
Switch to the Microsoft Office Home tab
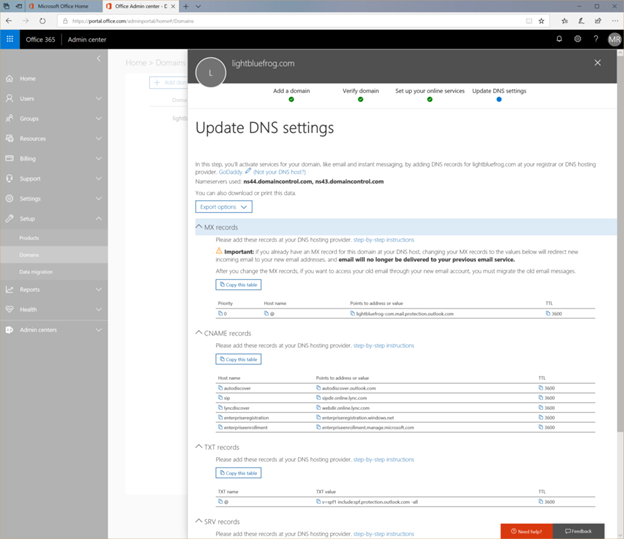[63, 6]
